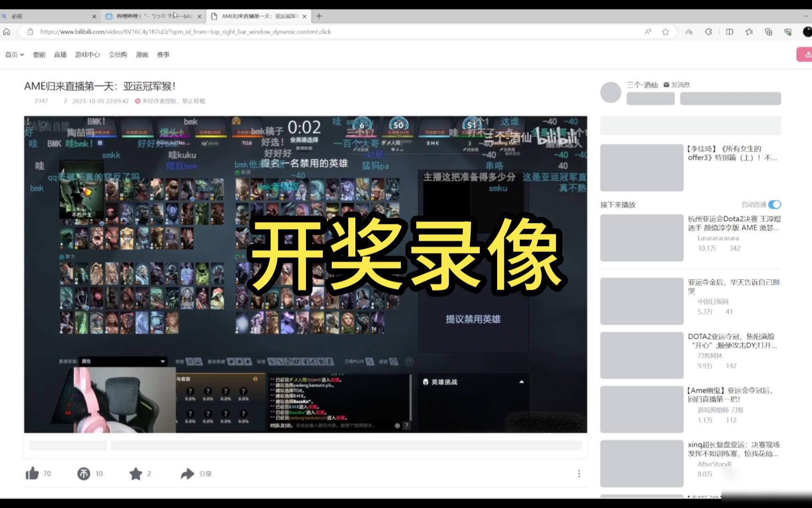This screenshot has width=812, height=508.
Task: Click the 分享 share label
Action: click(205, 474)
